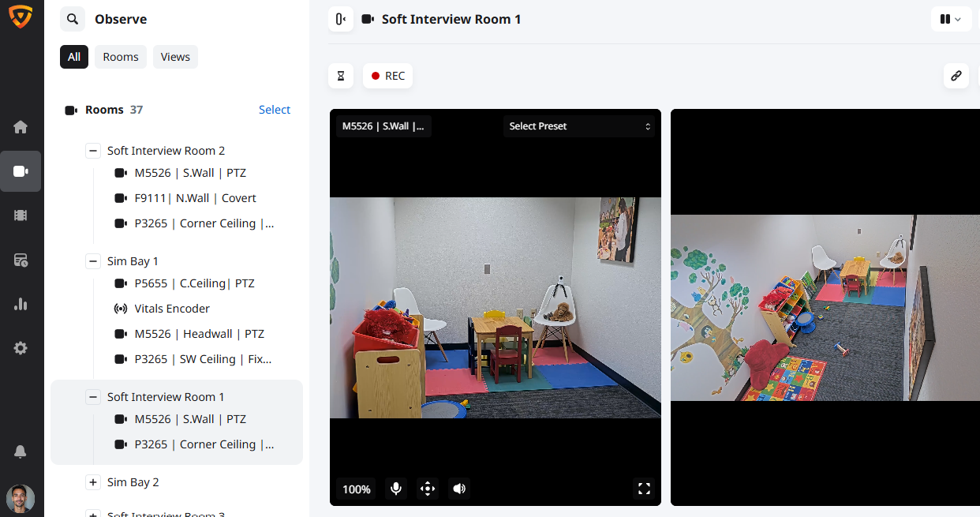The width and height of the screenshot is (980, 517).
Task: Toggle the REC recording button
Action: click(x=387, y=76)
